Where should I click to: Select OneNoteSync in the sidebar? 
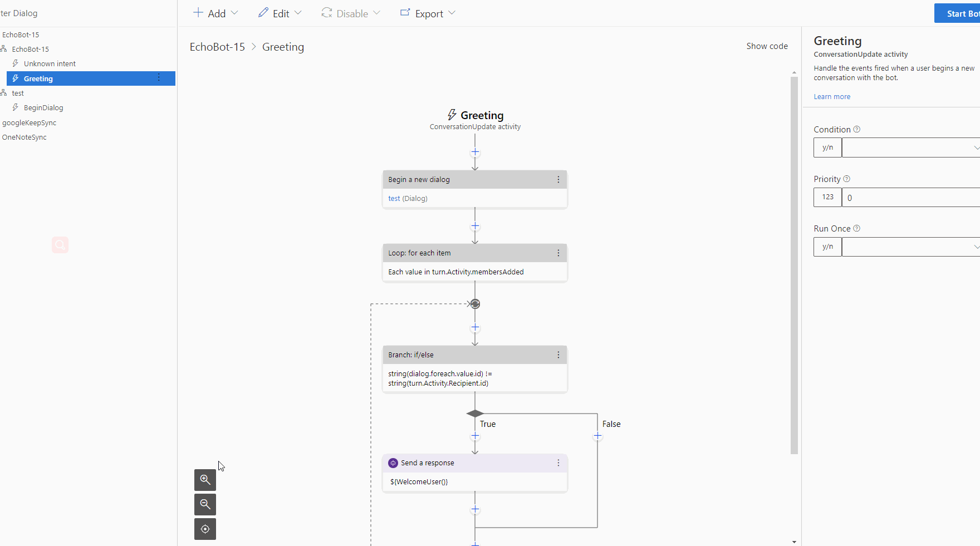coord(24,137)
